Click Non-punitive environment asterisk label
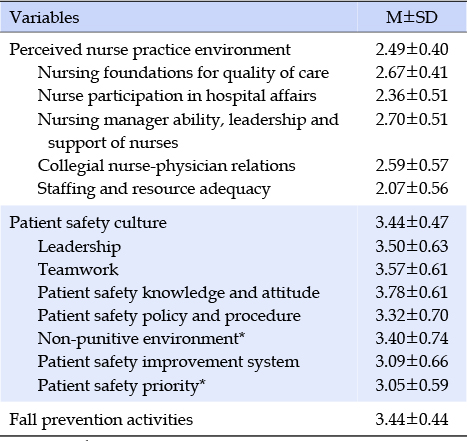Screen dimensions: 467x441 [x=141, y=339]
